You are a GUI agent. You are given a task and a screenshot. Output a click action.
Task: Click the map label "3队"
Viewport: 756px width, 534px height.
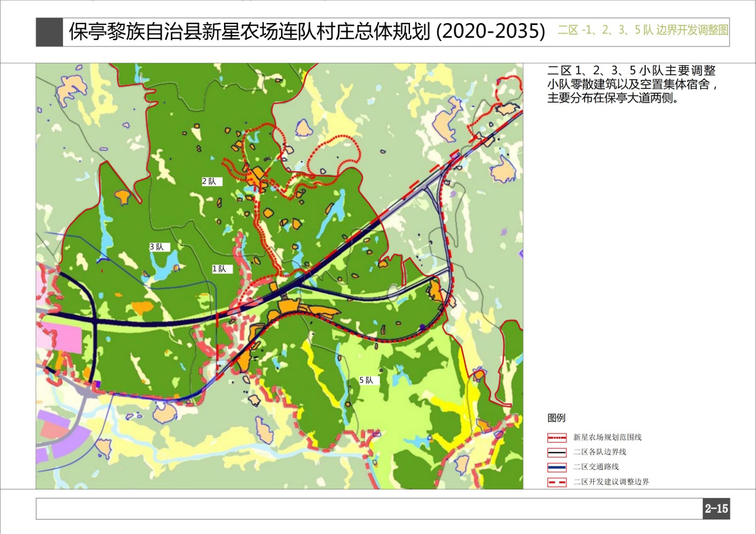click(x=159, y=246)
